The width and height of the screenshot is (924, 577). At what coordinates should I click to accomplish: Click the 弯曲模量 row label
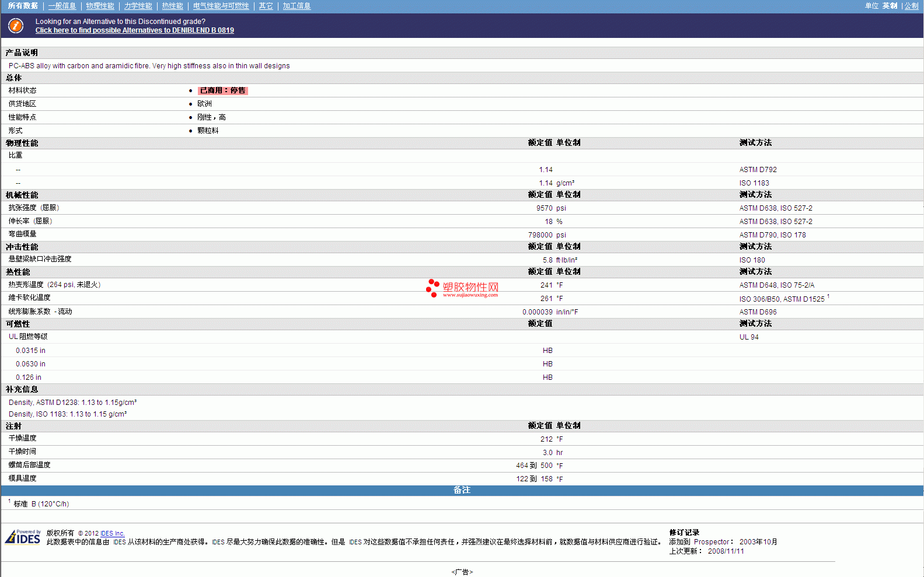[22, 234]
